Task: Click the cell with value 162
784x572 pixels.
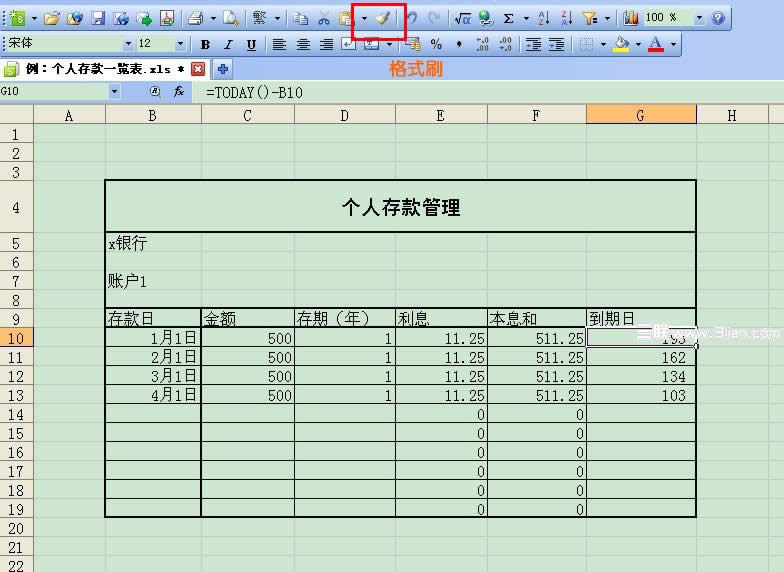Action: [x=641, y=357]
